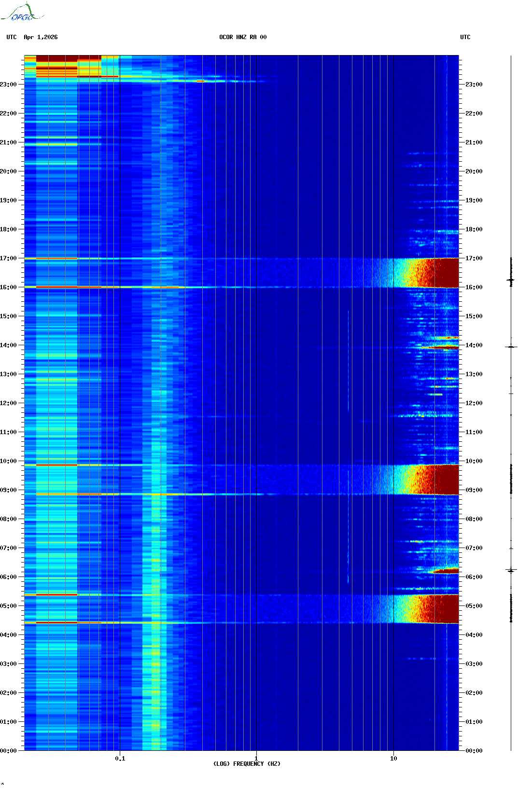Click the '0.1' frequency axis label
The width and height of the screenshot is (532, 789).
click(120, 758)
